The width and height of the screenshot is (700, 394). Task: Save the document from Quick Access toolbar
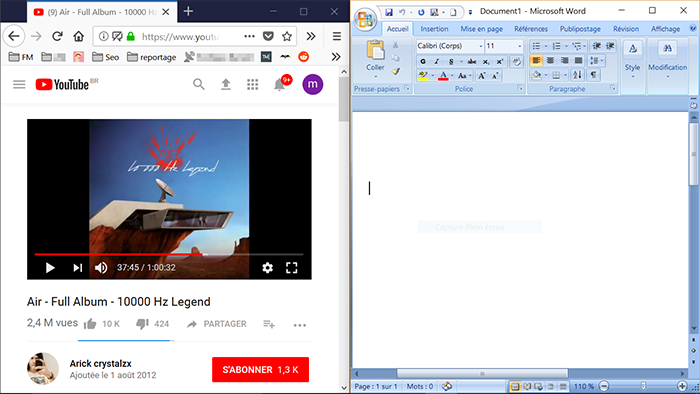tap(389, 12)
